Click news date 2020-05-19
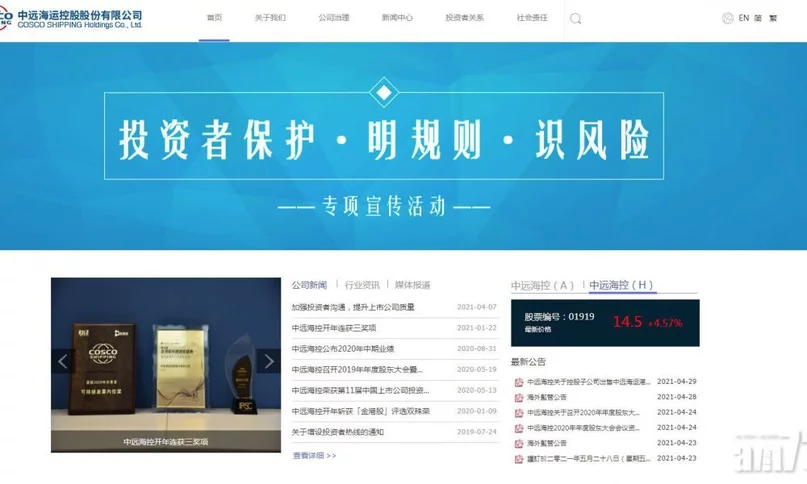Image resolution: width=807 pixels, height=484 pixels. pos(477,370)
